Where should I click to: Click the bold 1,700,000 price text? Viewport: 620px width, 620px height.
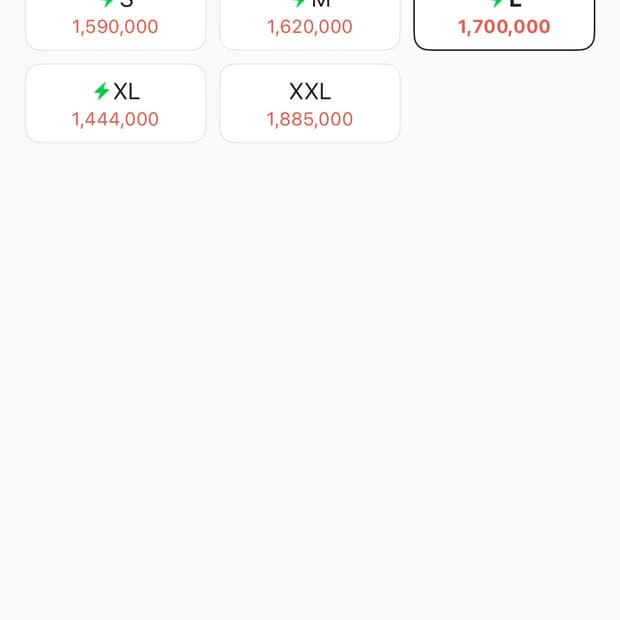coord(504,27)
